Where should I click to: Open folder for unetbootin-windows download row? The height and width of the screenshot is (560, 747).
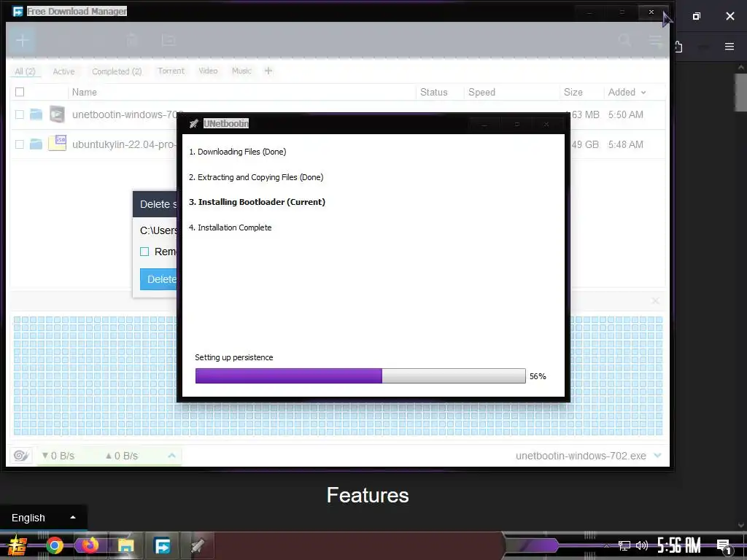[36, 114]
